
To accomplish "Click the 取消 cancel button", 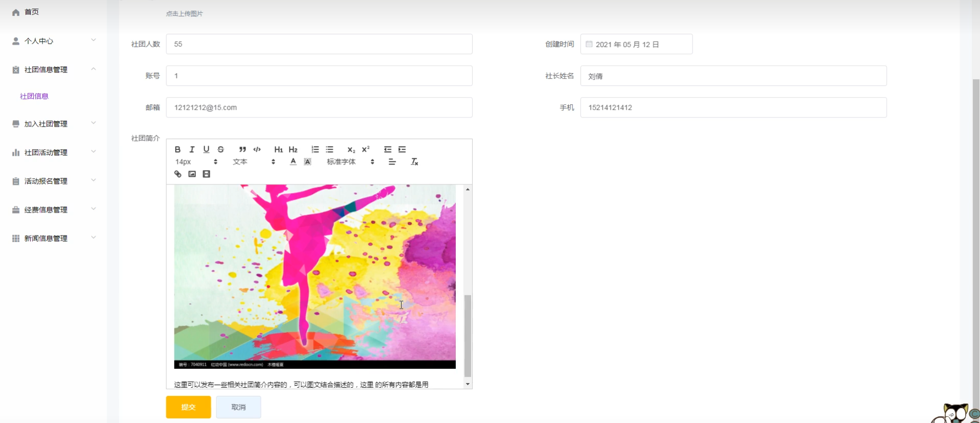I will point(238,407).
